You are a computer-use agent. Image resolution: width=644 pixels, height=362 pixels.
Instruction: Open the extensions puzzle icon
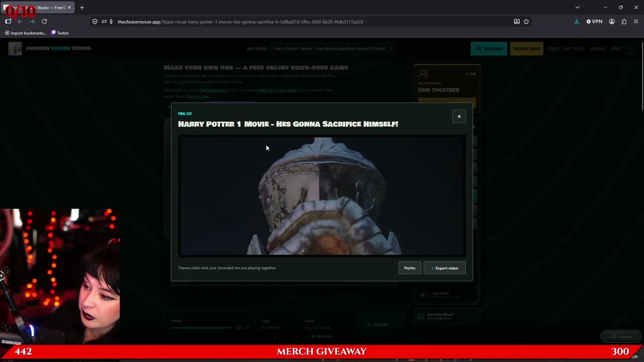(x=624, y=22)
